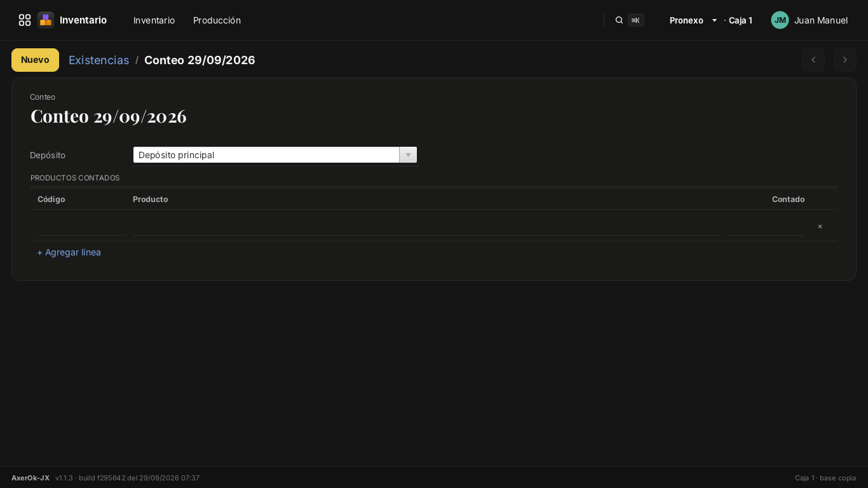The height and width of the screenshot is (488, 868).
Task: Click the Juan Manuel user name
Action: click(x=821, y=20)
